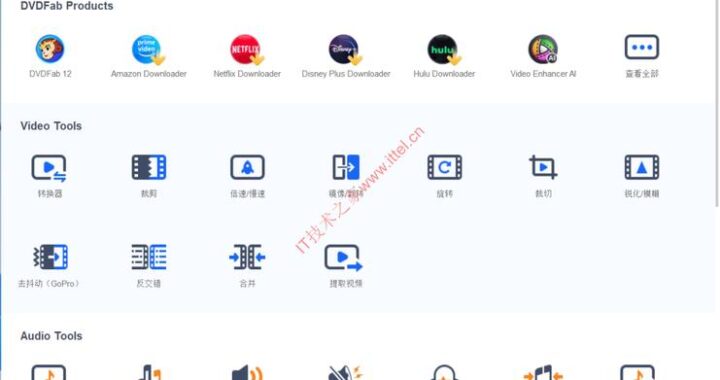
Task: Click the vertical scrollbar on the right
Action: coord(717,103)
